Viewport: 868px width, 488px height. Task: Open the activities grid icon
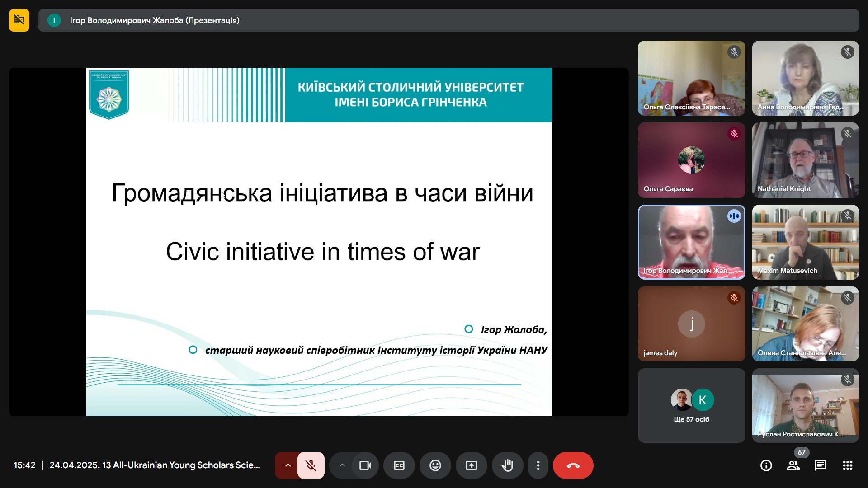[x=848, y=465]
